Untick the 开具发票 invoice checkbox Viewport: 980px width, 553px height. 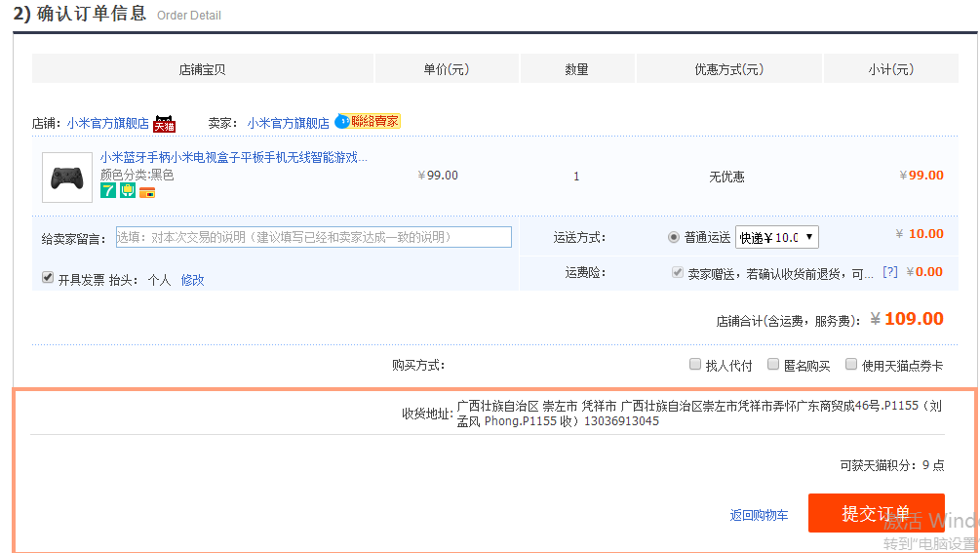pos(48,277)
